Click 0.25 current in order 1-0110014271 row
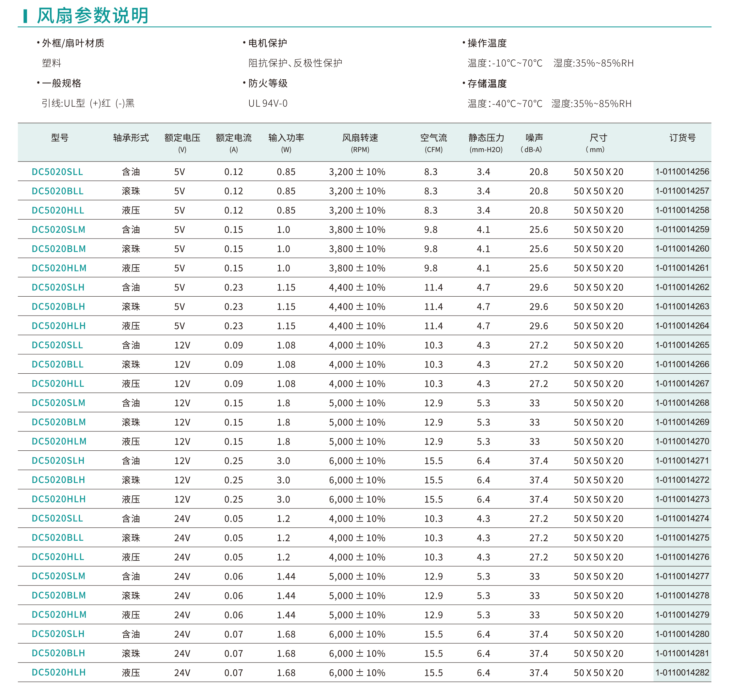This screenshot has height=700, width=733. [x=234, y=461]
